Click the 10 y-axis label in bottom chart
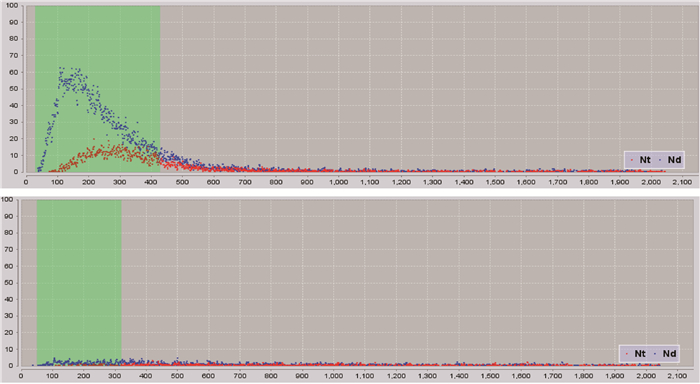 pyautogui.click(x=9, y=349)
